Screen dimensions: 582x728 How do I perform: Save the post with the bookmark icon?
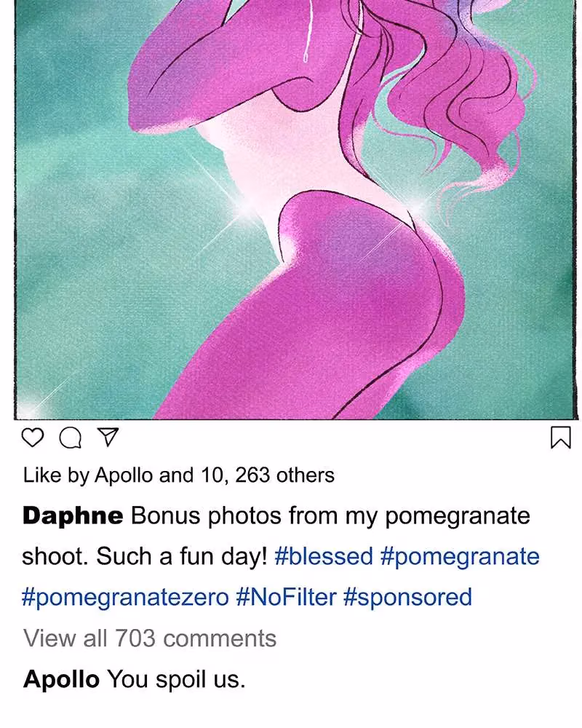pyautogui.click(x=560, y=438)
